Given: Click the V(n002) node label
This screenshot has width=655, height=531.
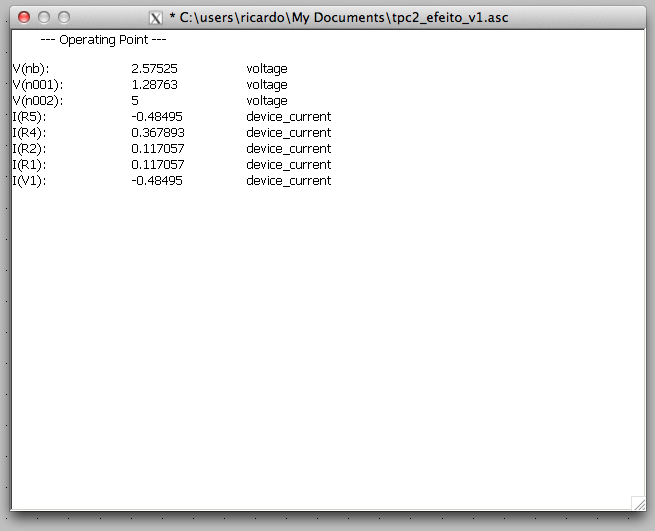Looking at the screenshot, I should coord(38,101).
